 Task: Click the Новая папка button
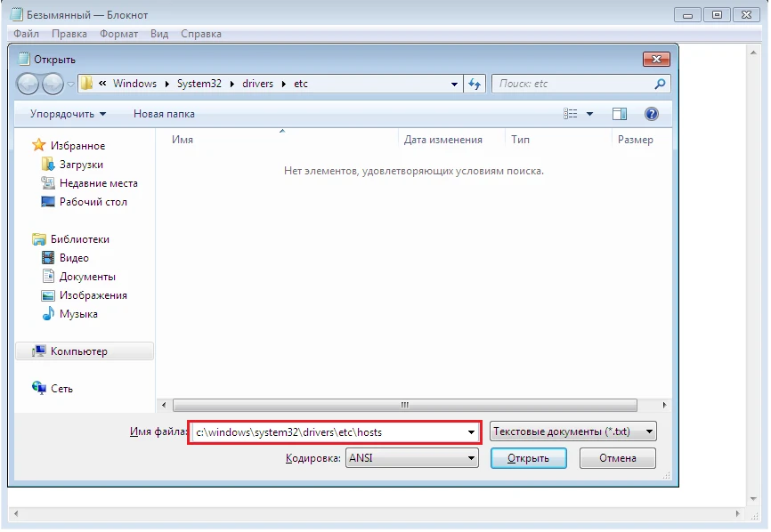[x=164, y=114]
